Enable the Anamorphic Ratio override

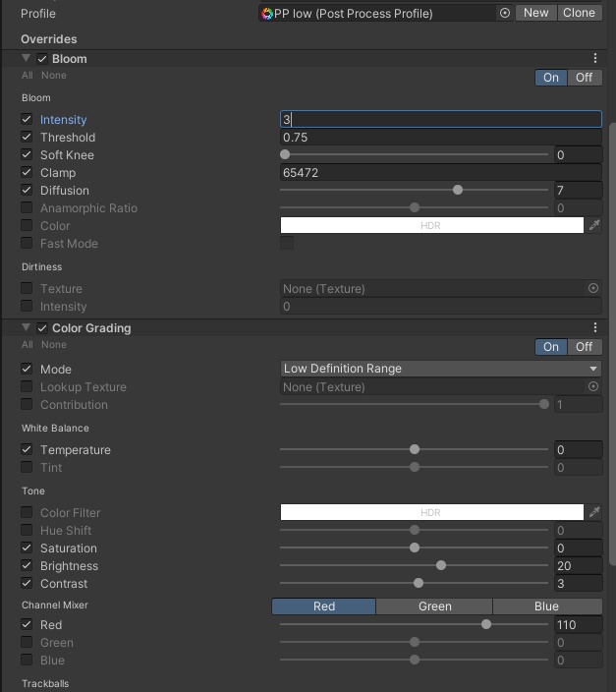tap(27, 207)
